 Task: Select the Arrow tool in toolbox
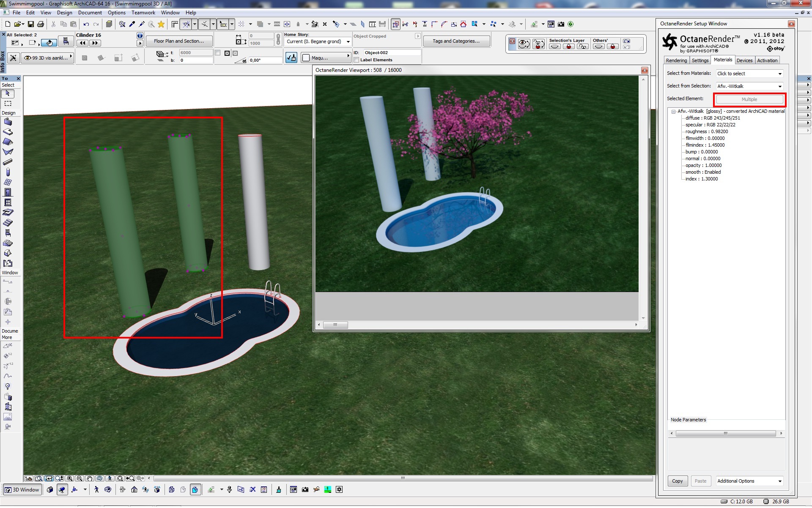point(8,94)
